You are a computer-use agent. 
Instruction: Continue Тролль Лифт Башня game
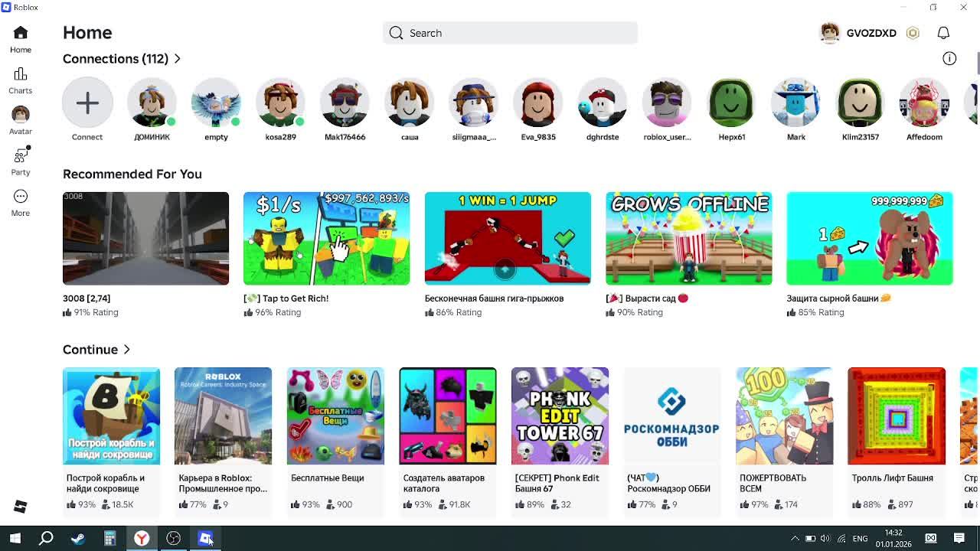(897, 416)
